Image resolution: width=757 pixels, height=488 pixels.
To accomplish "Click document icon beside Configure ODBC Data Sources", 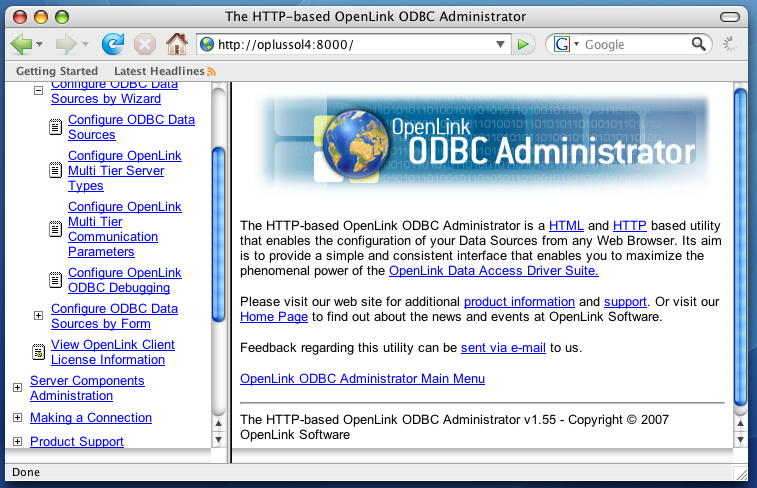I will (56, 127).
